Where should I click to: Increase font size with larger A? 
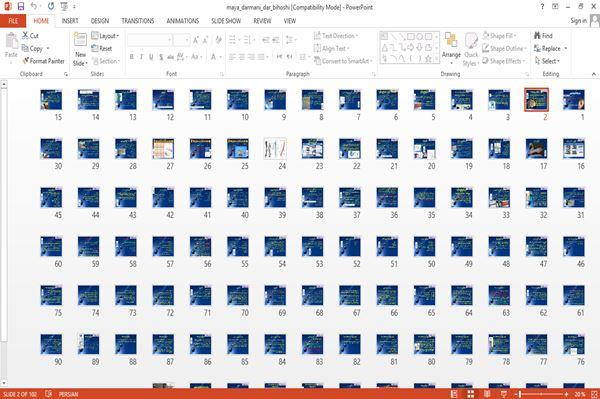point(196,40)
